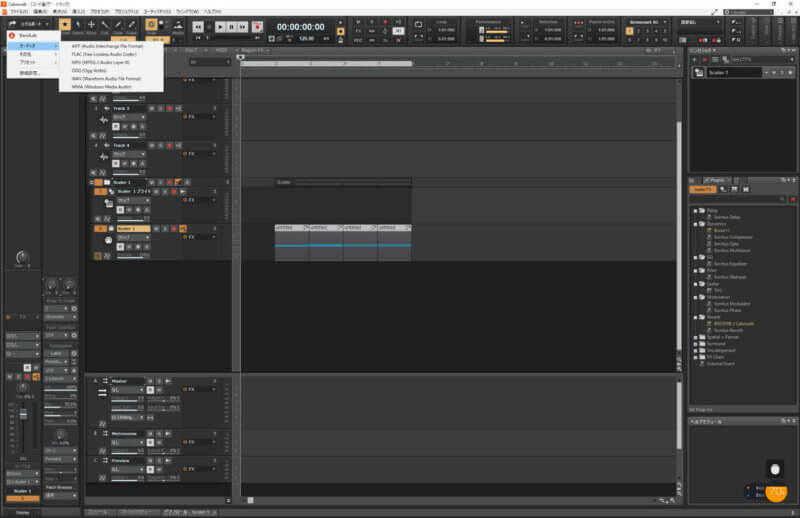The height and width of the screenshot is (518, 800).
Task: Select screenset number 1
Action: tap(630, 31)
